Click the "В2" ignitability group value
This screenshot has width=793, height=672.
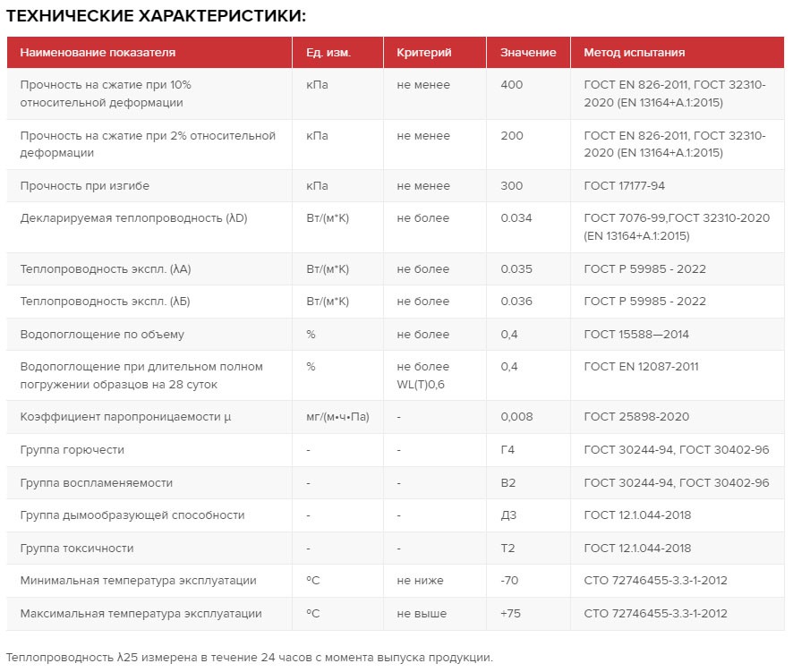pos(507,483)
